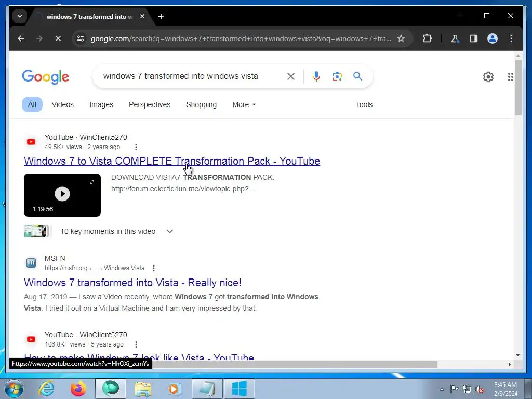Image resolution: width=532 pixels, height=399 pixels.
Task: Click the key moments preview thumbnail
Action: (x=35, y=231)
